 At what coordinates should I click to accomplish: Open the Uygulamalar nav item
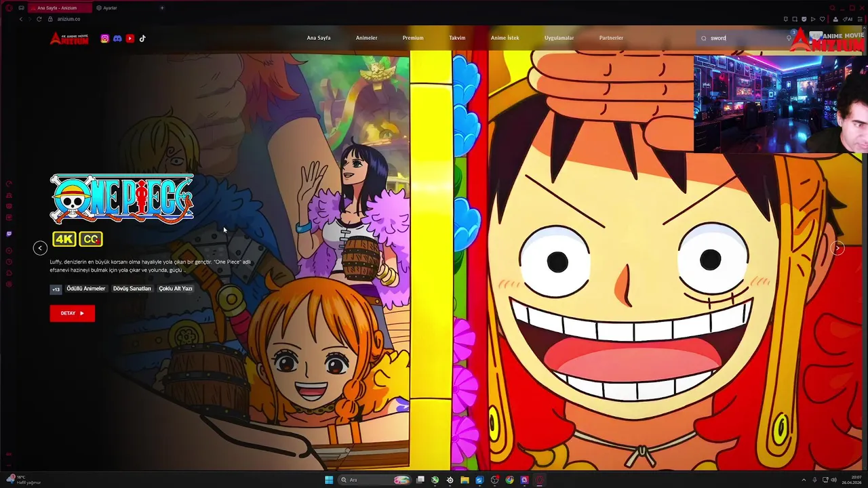[559, 38]
